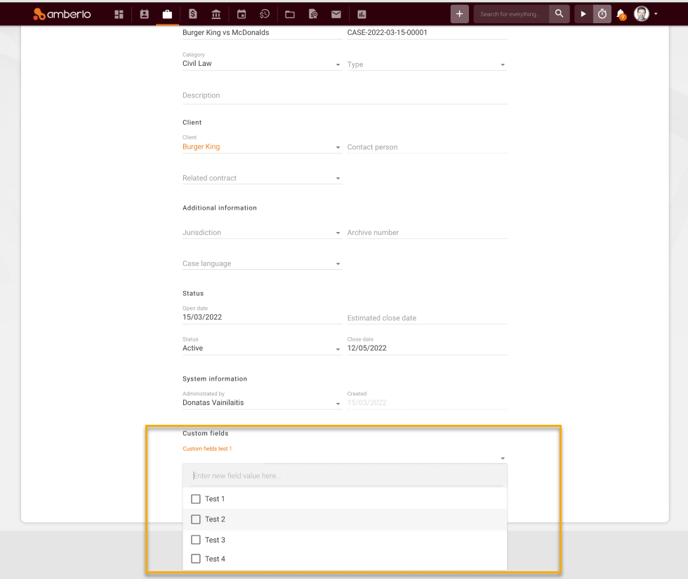Click the case number CASE-2022-03-15-00001 field
Screen dimensions: 688x579
point(427,32)
